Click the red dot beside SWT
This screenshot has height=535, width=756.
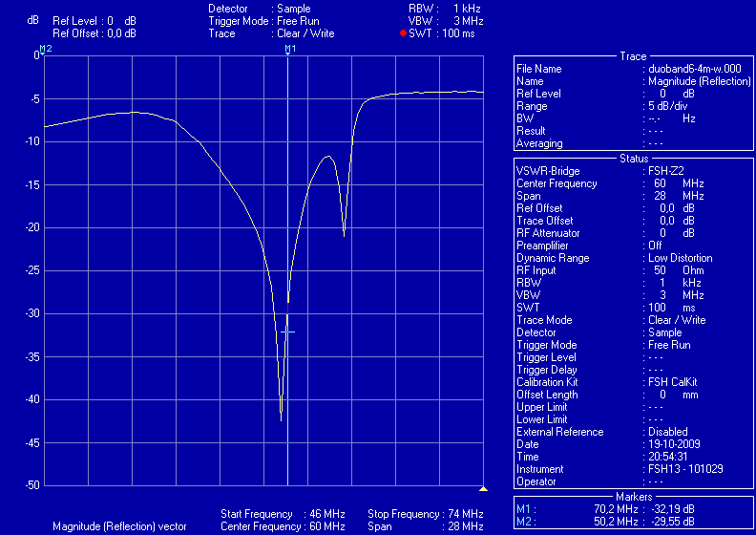point(404,33)
